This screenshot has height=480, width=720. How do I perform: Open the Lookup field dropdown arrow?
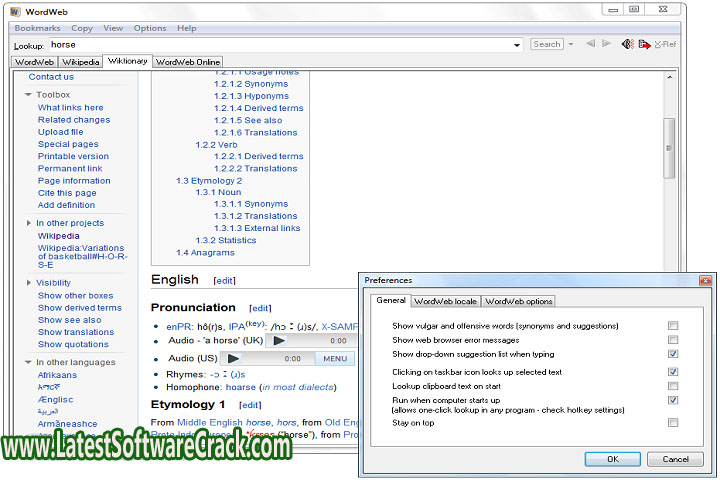click(x=517, y=45)
